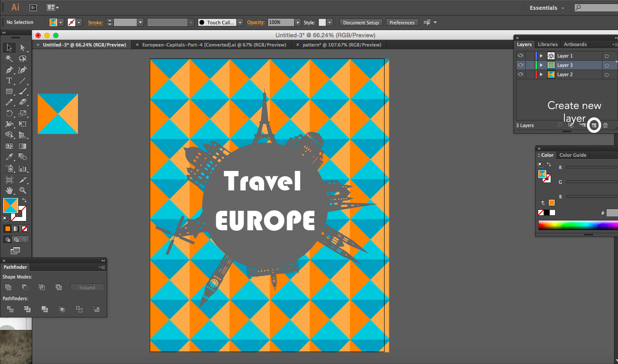The width and height of the screenshot is (618, 364).
Task: Pick the Symbol Sprayer tool
Action: 9,168
